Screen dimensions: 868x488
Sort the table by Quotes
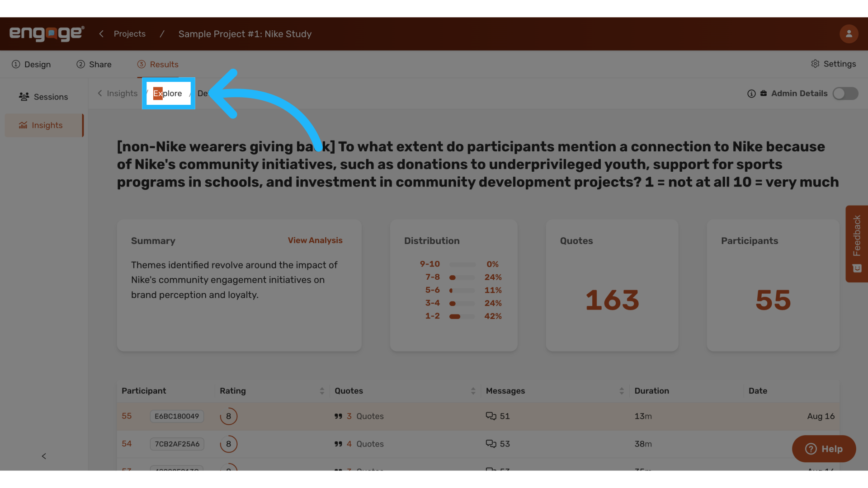point(473,391)
